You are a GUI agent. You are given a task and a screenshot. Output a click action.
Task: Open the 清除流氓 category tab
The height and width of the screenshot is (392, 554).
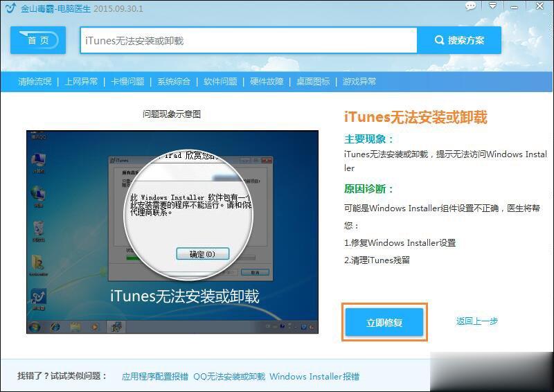coord(35,81)
